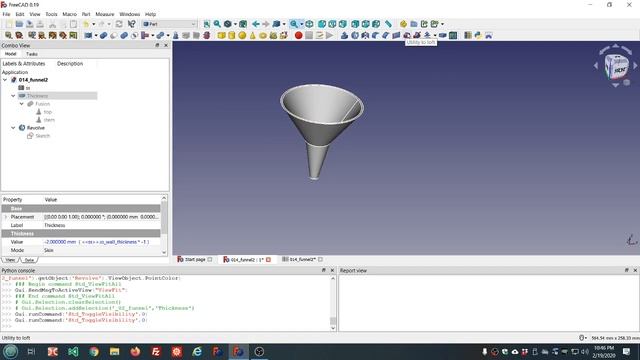Open the undo history dropdown arrow
This screenshot has width=640, height=360.
[93, 24]
